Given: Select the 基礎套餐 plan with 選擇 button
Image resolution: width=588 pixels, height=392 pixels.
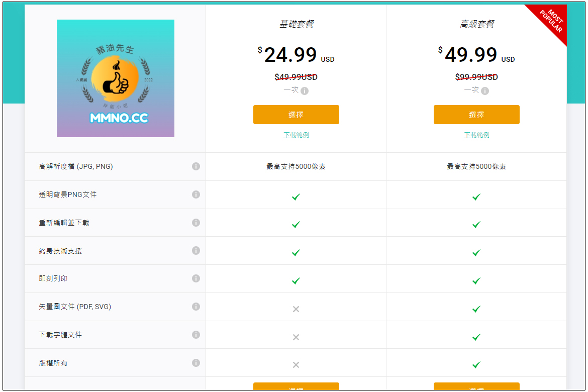Looking at the screenshot, I should [x=296, y=115].
